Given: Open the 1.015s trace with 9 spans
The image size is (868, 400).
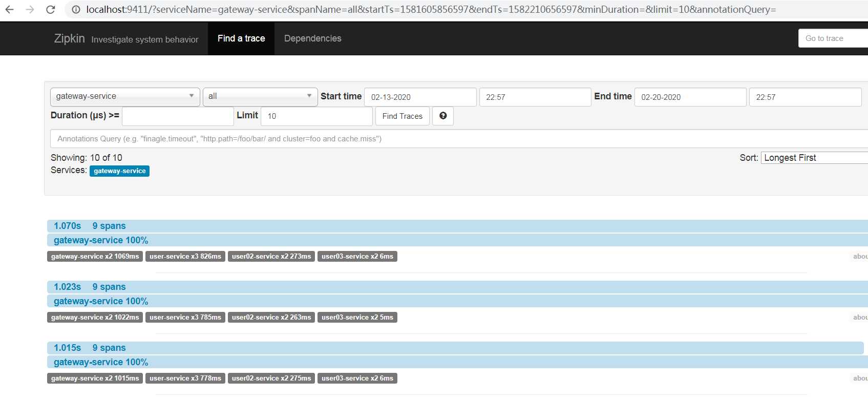Looking at the screenshot, I should [455, 348].
